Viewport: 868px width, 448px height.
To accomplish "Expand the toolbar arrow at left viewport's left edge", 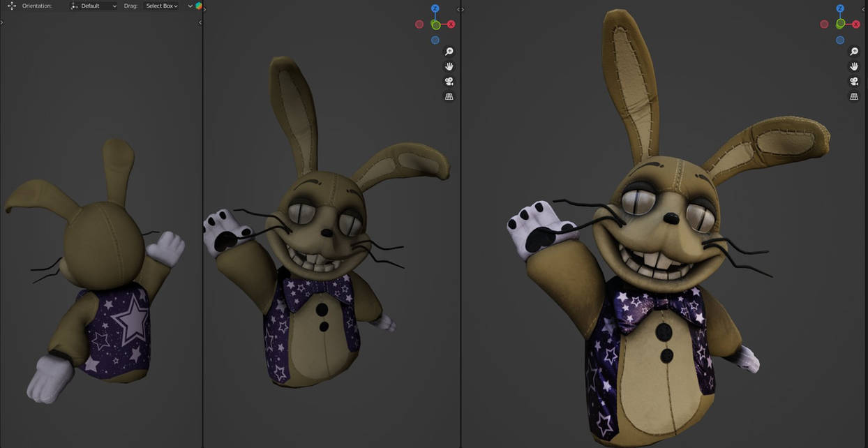I will tap(2, 22).
